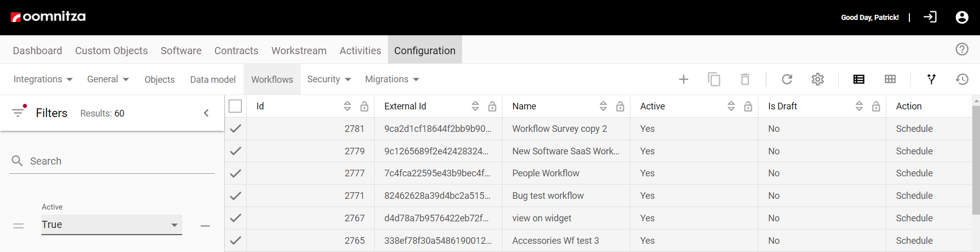Sort by Id column arrows
Screen dimensions: 980x252
click(x=347, y=106)
